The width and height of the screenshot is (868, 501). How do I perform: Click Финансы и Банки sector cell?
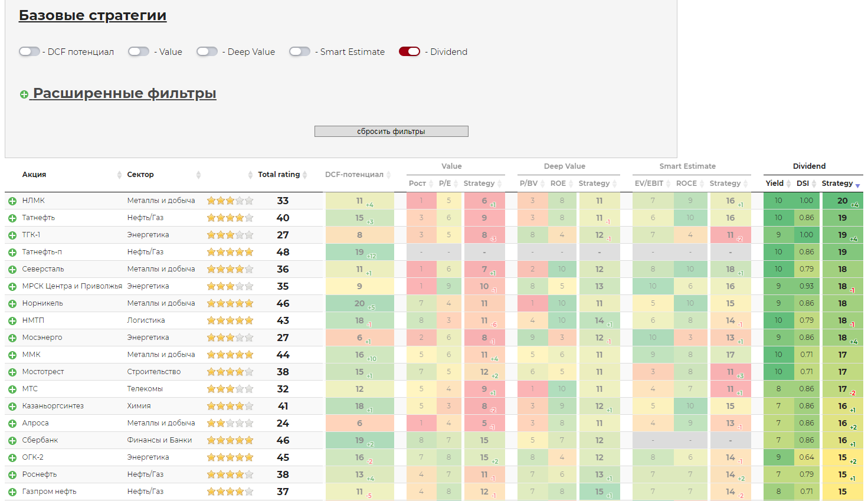pyautogui.click(x=160, y=440)
